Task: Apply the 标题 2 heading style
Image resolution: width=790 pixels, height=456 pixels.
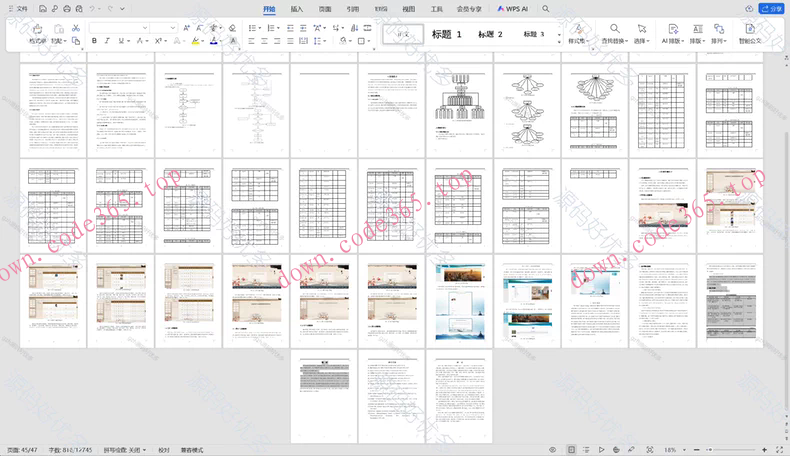Action: pyautogui.click(x=490, y=34)
